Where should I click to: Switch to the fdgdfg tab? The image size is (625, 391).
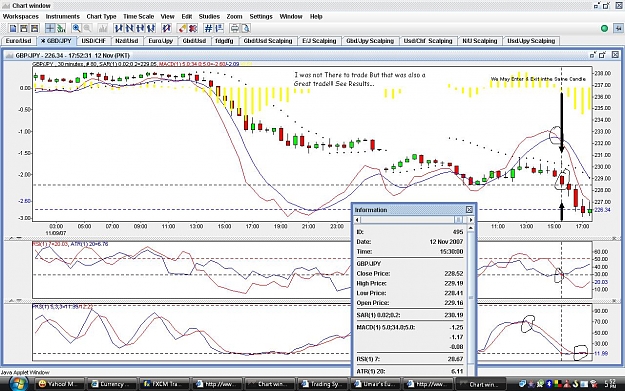point(224,41)
